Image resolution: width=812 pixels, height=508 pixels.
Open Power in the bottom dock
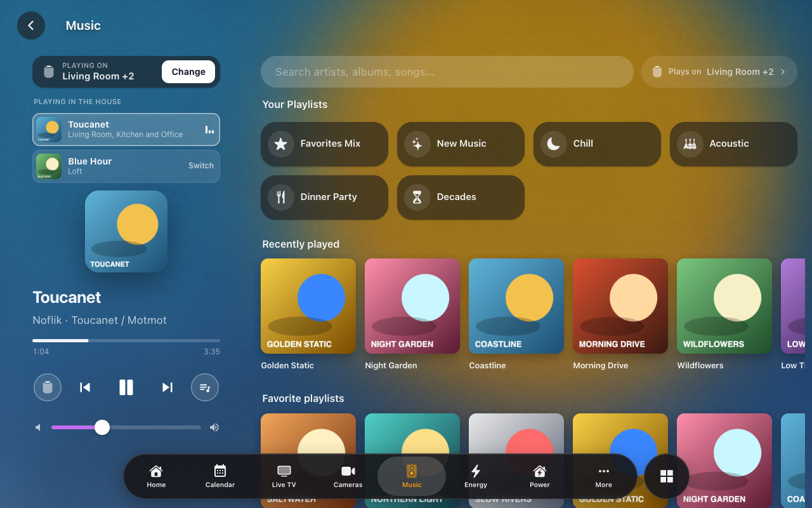540,476
